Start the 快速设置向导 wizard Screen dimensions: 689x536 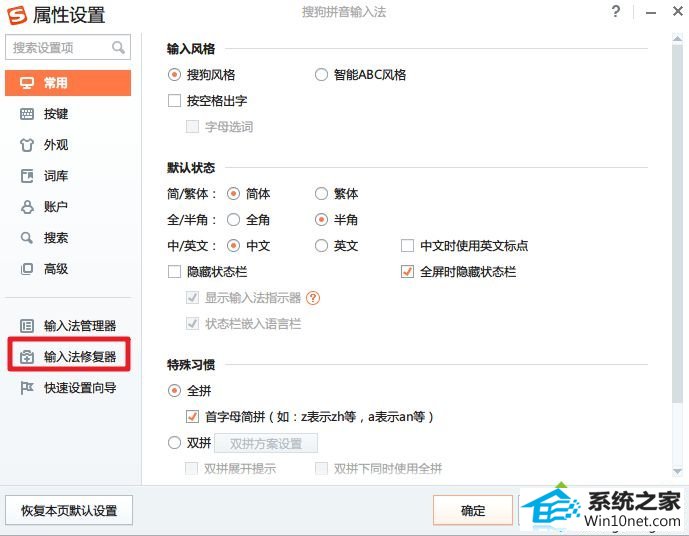(x=68, y=388)
